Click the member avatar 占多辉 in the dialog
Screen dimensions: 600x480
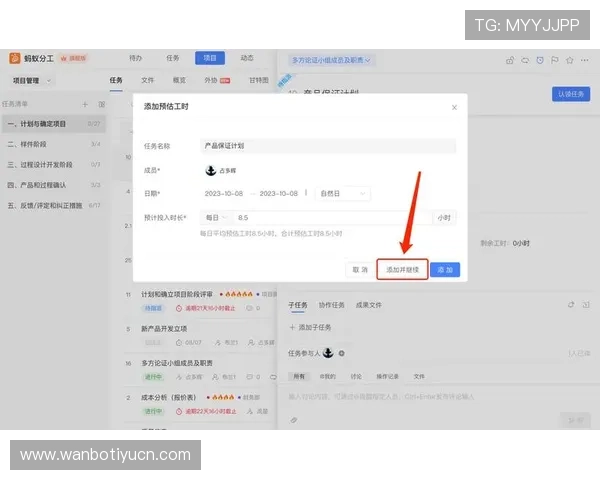click(x=211, y=170)
